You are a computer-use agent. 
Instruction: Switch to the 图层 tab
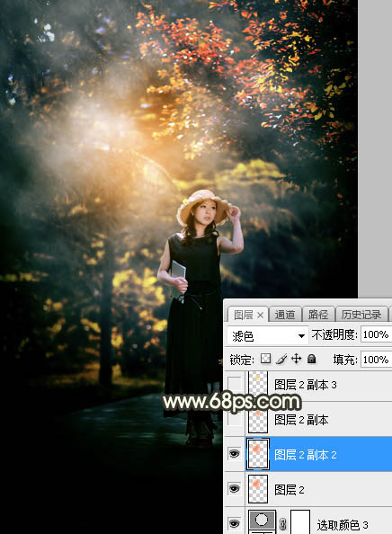243,315
